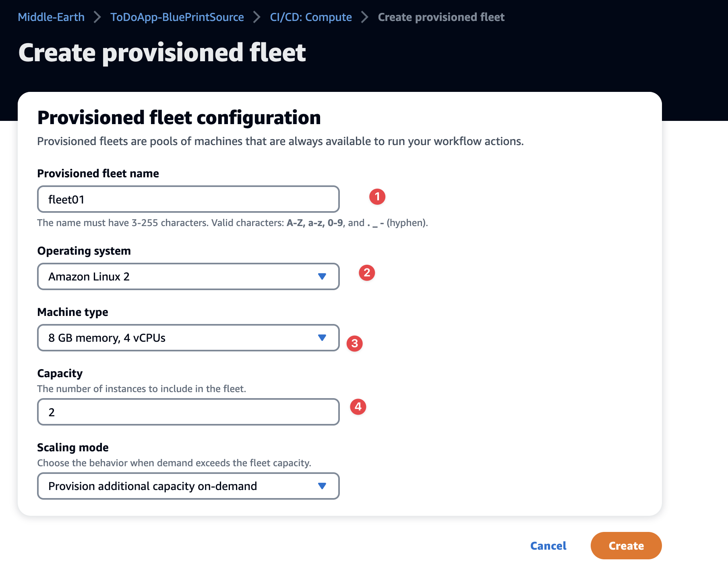Open the Amazon Linux 2 dropdown
The width and height of the screenshot is (728, 569).
pos(188,276)
